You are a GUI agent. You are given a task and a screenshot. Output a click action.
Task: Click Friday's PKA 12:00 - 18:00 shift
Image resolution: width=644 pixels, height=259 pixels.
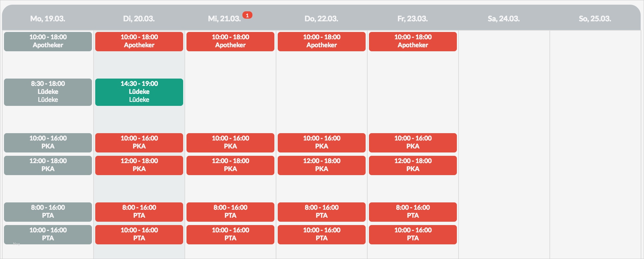pos(413,165)
